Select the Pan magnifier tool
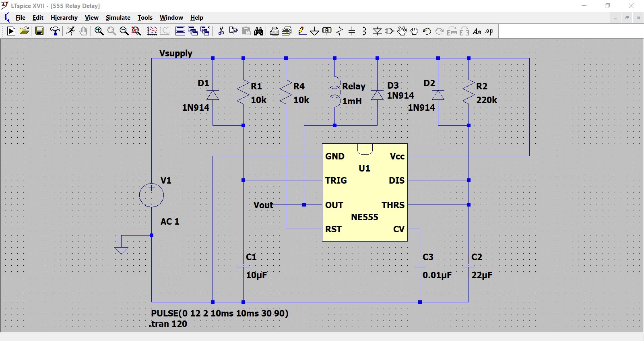Image resolution: width=644 pixels, height=341 pixels. click(x=111, y=31)
